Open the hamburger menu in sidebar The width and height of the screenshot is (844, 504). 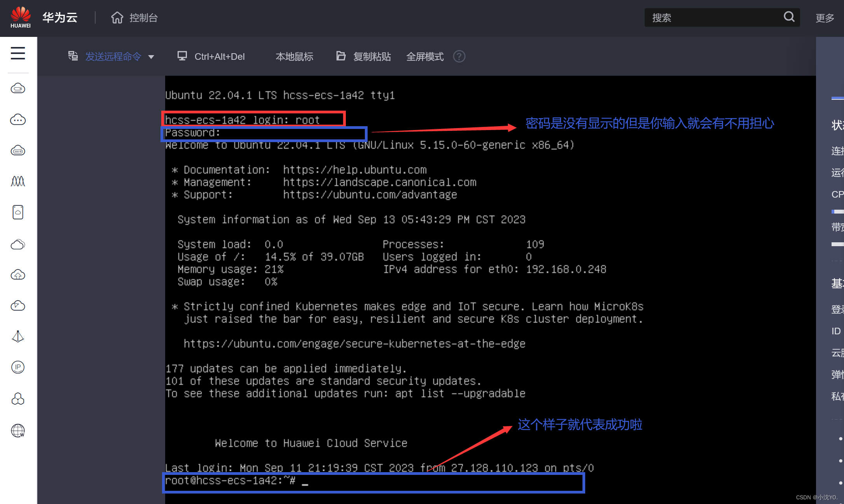[18, 53]
